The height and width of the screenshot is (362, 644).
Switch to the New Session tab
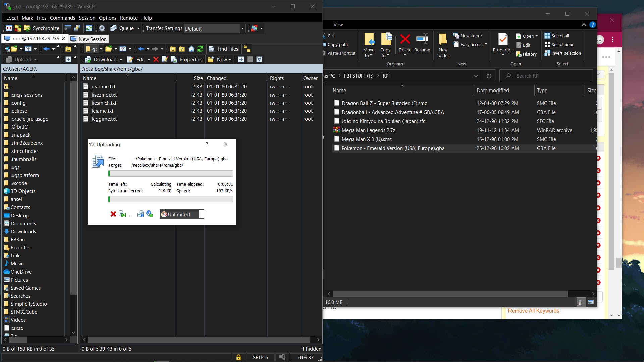pyautogui.click(x=89, y=39)
